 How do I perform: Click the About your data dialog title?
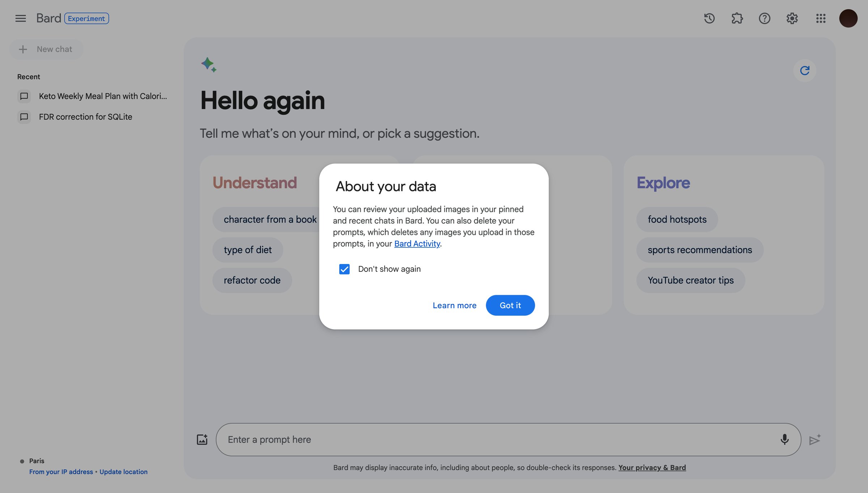386,187
